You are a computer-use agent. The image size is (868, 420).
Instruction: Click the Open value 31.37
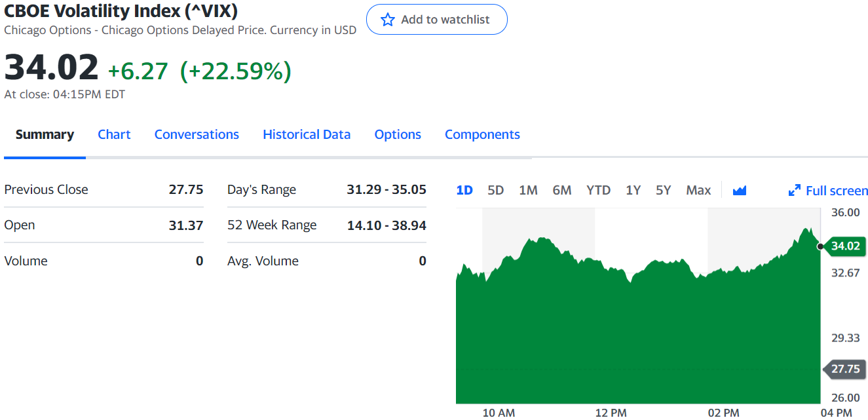click(x=186, y=225)
